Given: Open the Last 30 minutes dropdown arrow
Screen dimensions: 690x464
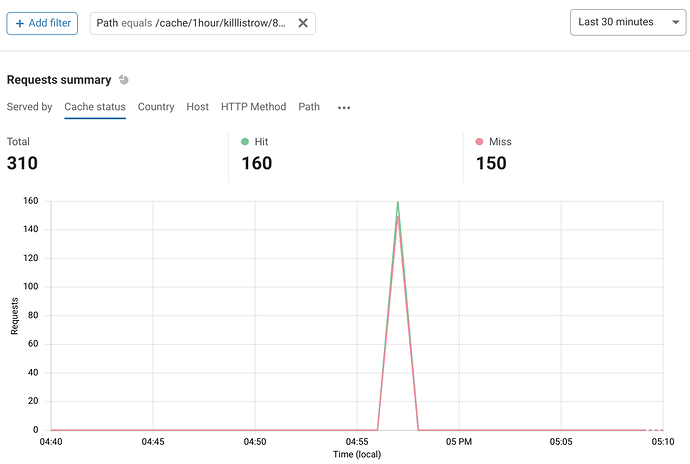Looking at the screenshot, I should tap(675, 22).
